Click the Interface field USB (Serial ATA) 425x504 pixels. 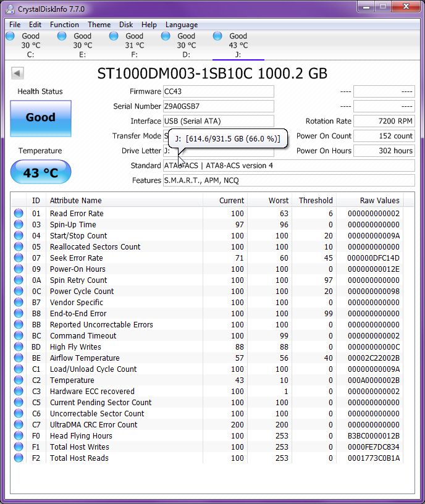tap(219, 121)
